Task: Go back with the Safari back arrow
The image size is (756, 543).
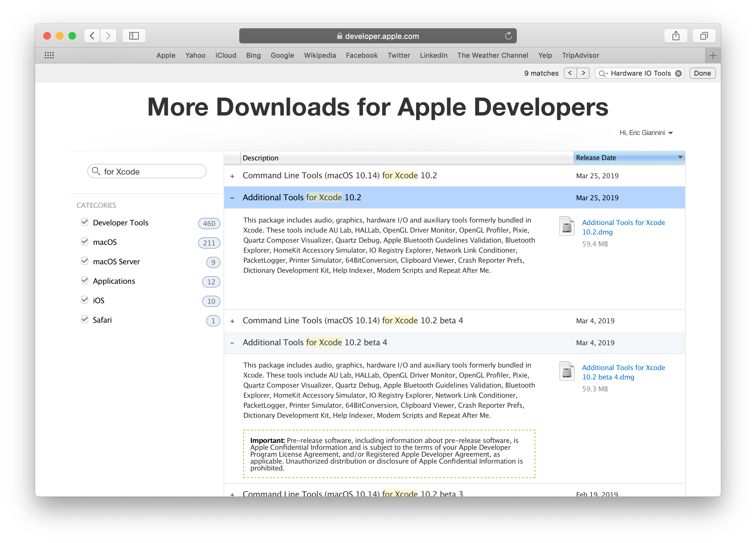Action: [92, 36]
